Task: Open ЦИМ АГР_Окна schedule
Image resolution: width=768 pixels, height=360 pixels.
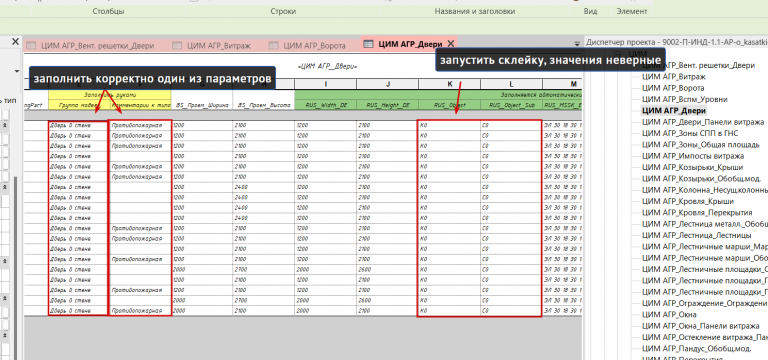Action: (x=669, y=314)
